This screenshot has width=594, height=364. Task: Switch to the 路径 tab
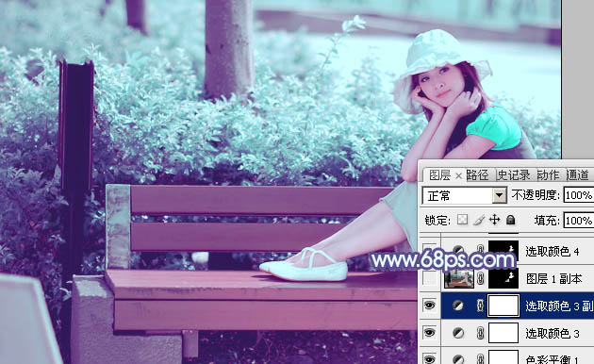[477, 175]
